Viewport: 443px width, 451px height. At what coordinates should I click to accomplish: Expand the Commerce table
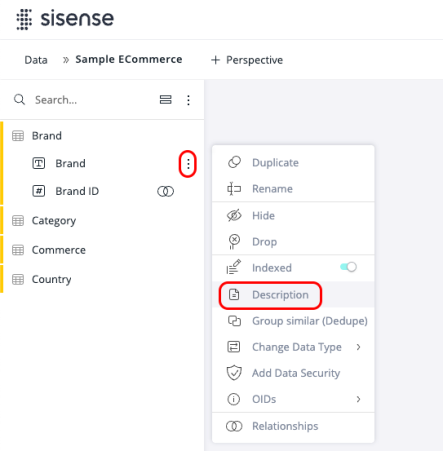(59, 250)
